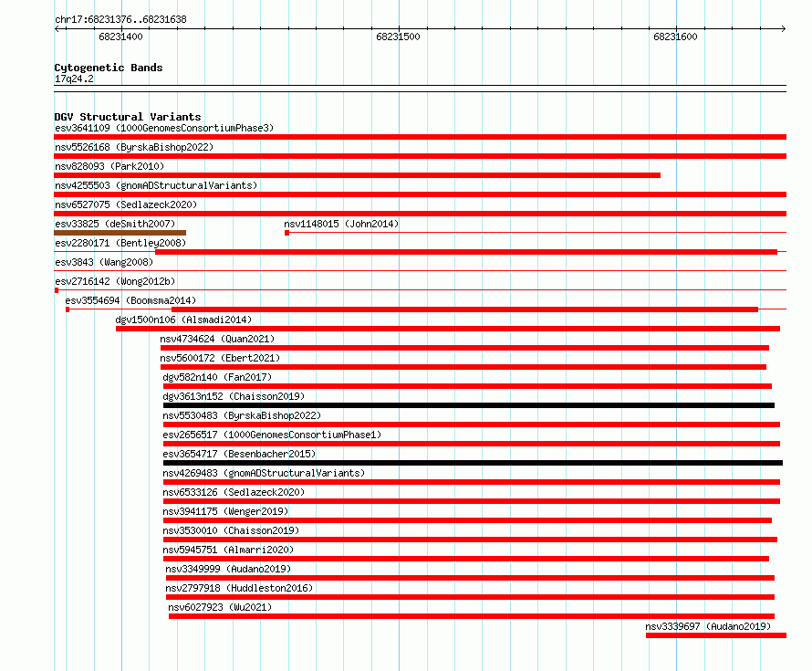Click the brown esv33825 variant bar
The height and width of the screenshot is (671, 812).
point(120,233)
